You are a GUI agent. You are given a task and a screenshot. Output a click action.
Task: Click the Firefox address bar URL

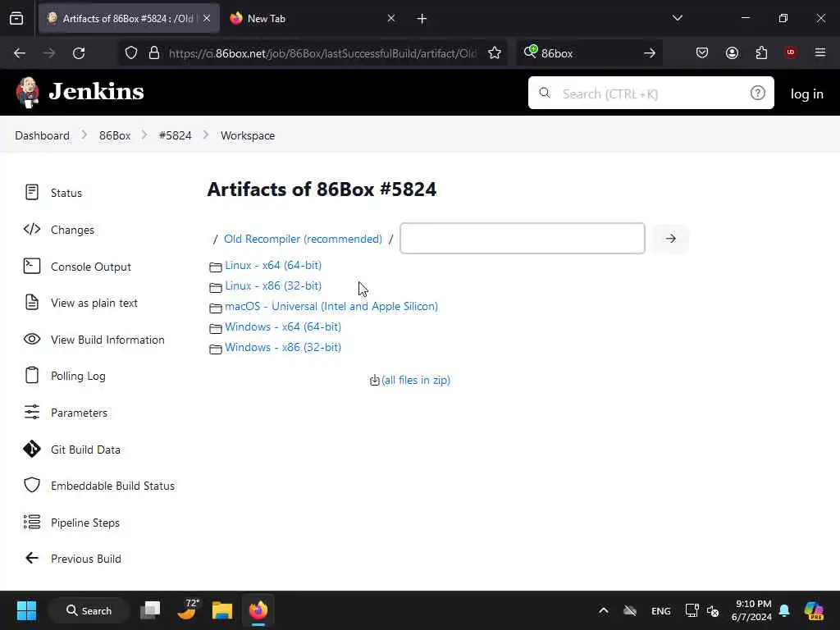pyautogui.click(x=322, y=53)
